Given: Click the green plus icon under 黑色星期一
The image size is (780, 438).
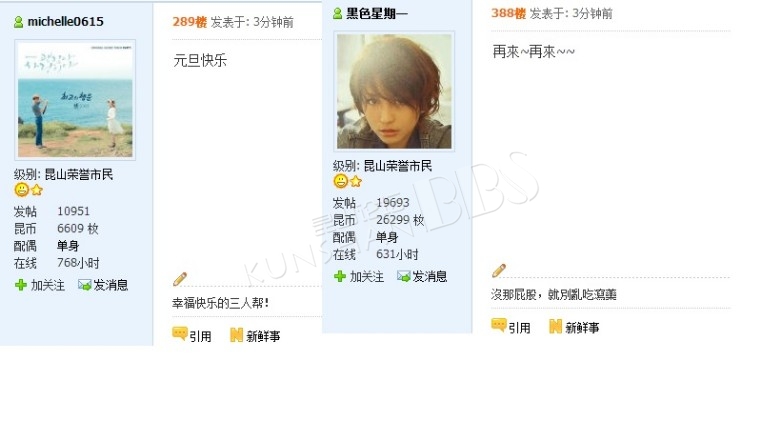Looking at the screenshot, I should click(x=339, y=276).
